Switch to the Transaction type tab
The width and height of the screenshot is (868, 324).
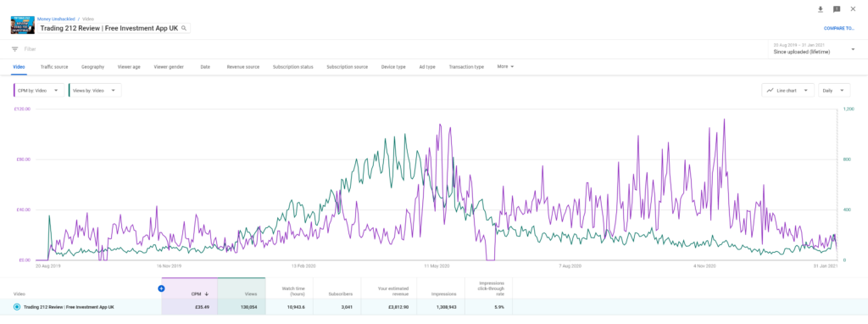tap(466, 66)
